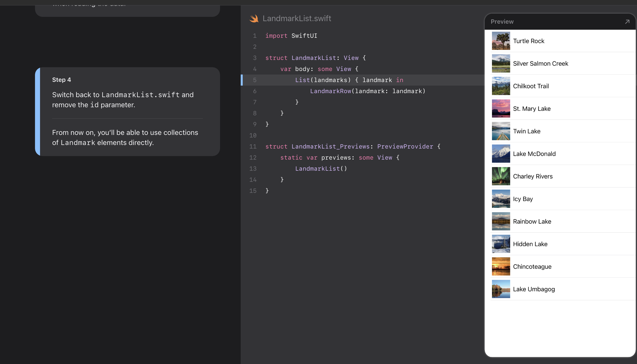Click the Hidden Lake row label
This screenshot has width=637, height=364.
click(530, 244)
